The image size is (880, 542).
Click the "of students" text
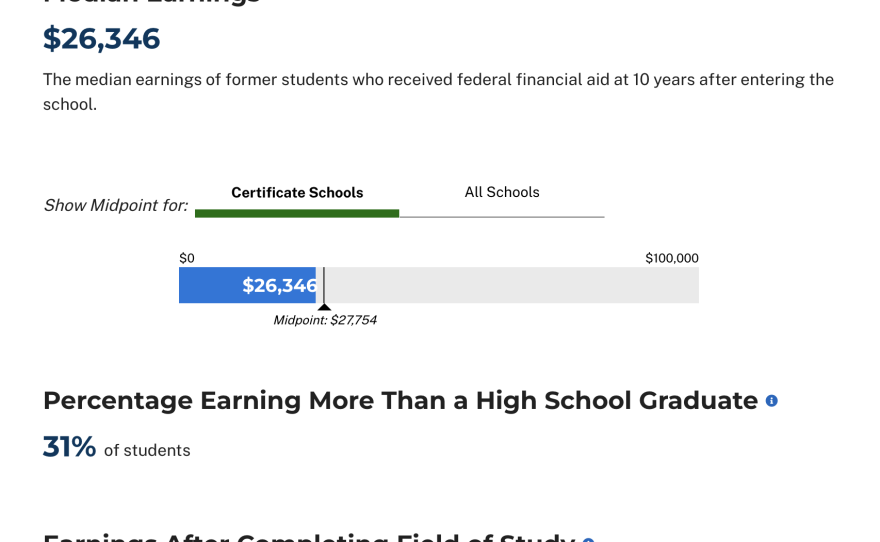coord(147,451)
